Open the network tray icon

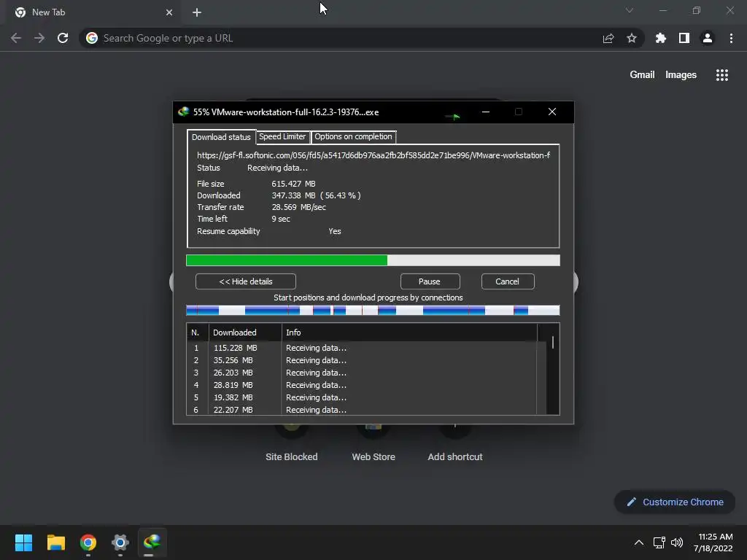(x=659, y=542)
